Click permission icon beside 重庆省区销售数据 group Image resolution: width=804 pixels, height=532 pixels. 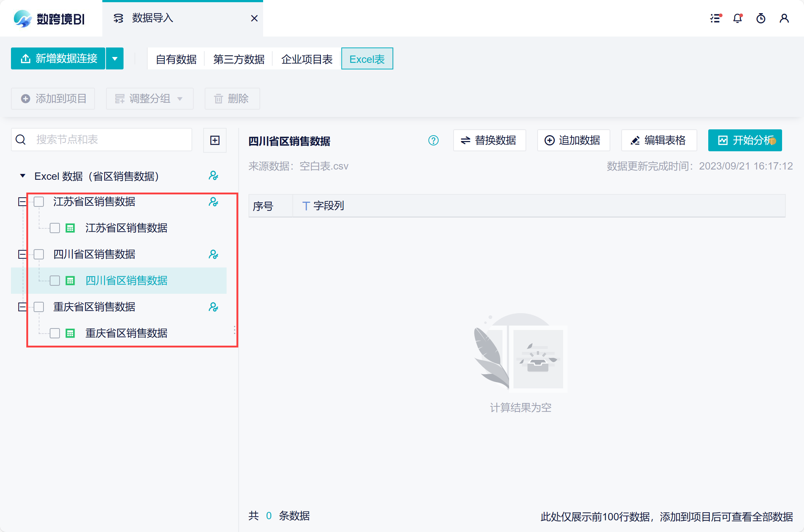[213, 307]
